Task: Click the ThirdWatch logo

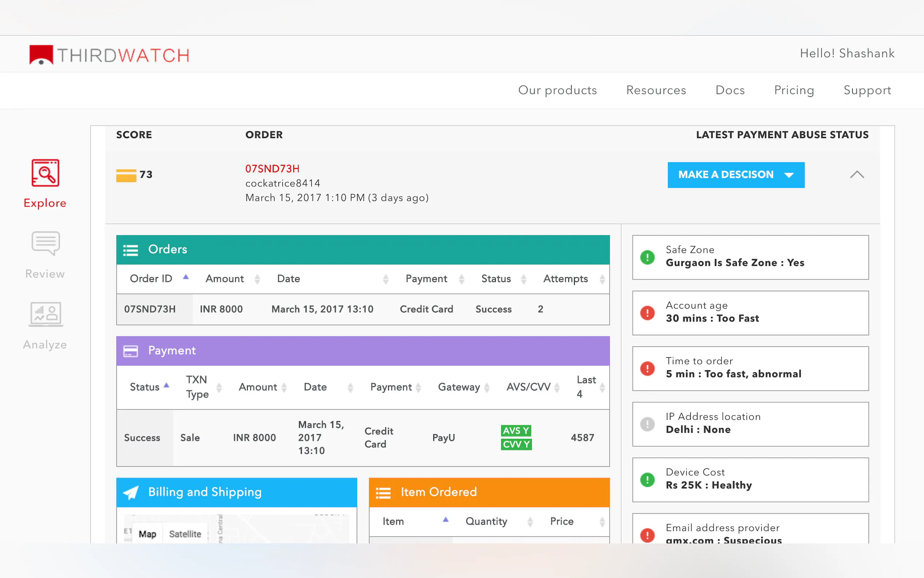Action: (x=109, y=55)
